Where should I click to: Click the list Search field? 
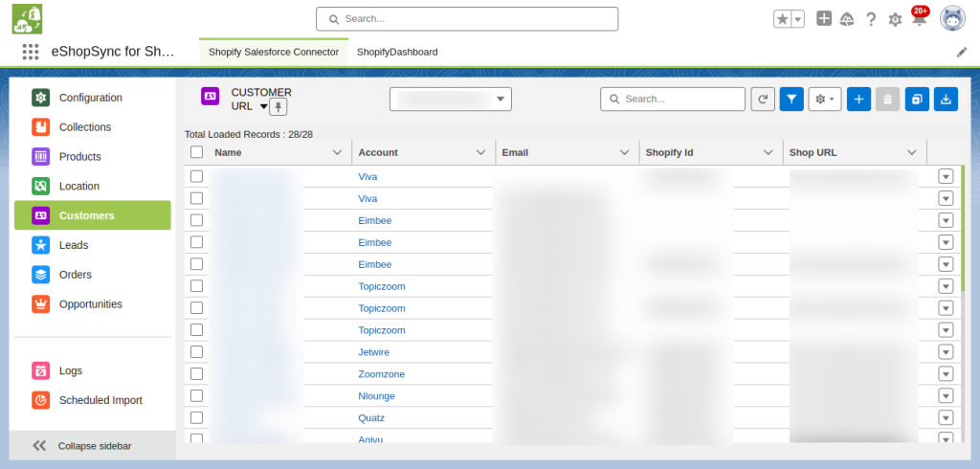click(x=673, y=99)
